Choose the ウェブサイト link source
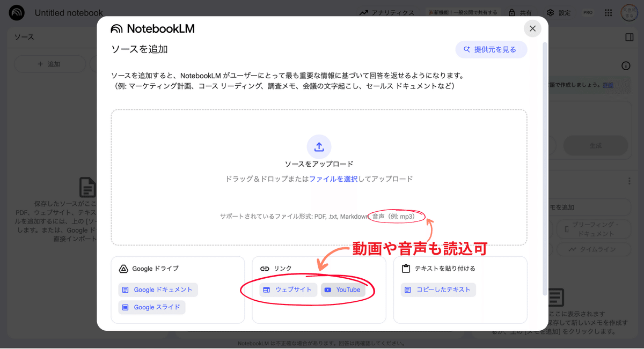 pyautogui.click(x=288, y=289)
